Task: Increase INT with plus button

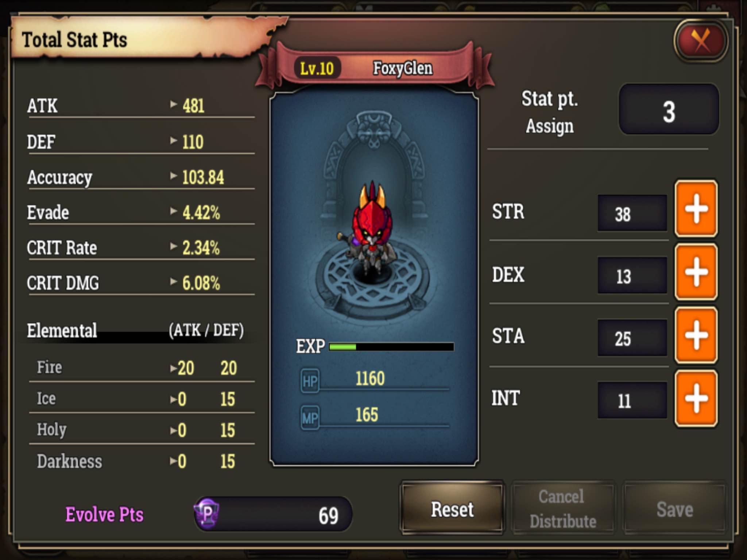Action: coord(696,398)
